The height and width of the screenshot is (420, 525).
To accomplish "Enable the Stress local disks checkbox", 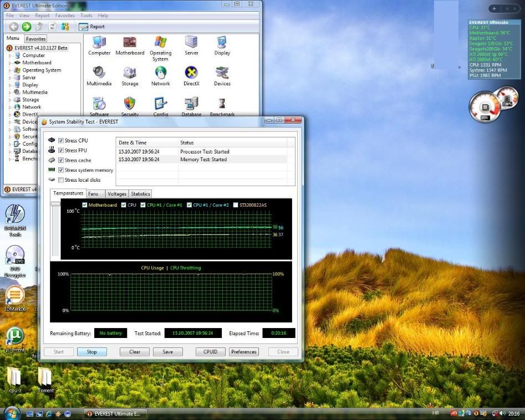I will tap(61, 180).
